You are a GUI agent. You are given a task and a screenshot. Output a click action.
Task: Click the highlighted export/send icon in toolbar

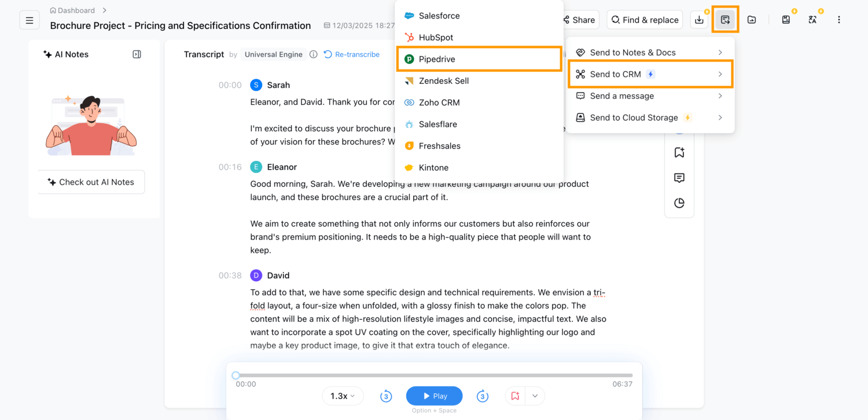click(725, 19)
